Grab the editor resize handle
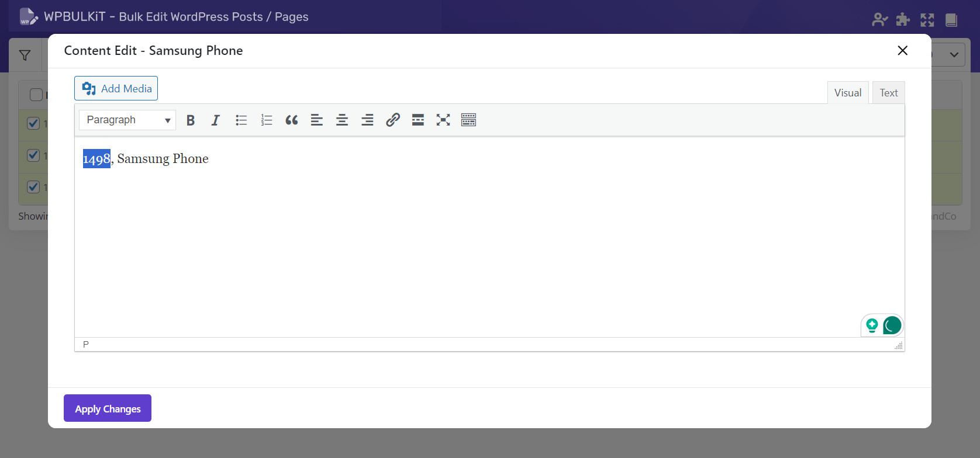Image resolution: width=980 pixels, height=458 pixels. pyautogui.click(x=899, y=346)
